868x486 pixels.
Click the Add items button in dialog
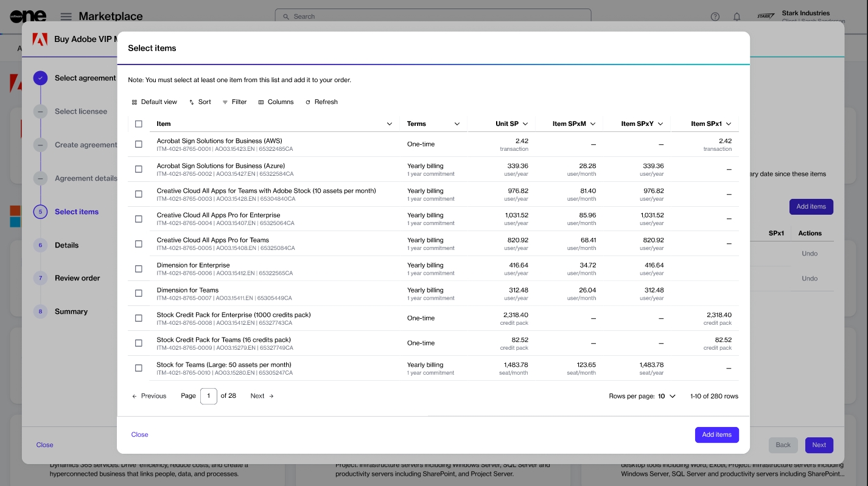pos(717,435)
